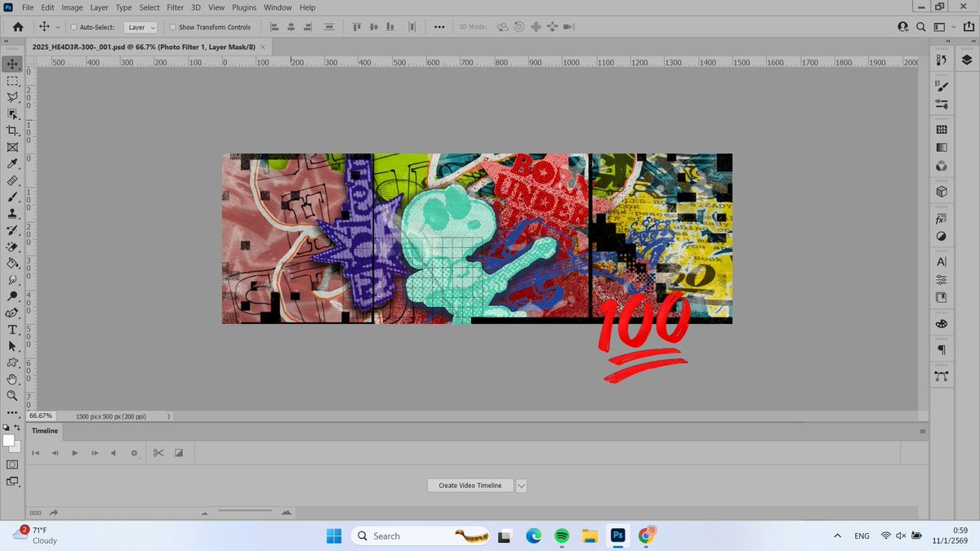Screen dimensions: 980x551
Task: Play the timeline
Action: pyautogui.click(x=74, y=452)
